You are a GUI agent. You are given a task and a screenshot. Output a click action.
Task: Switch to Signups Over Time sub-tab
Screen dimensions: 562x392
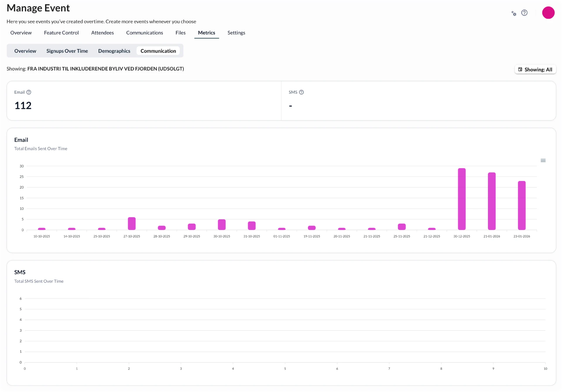coord(67,51)
